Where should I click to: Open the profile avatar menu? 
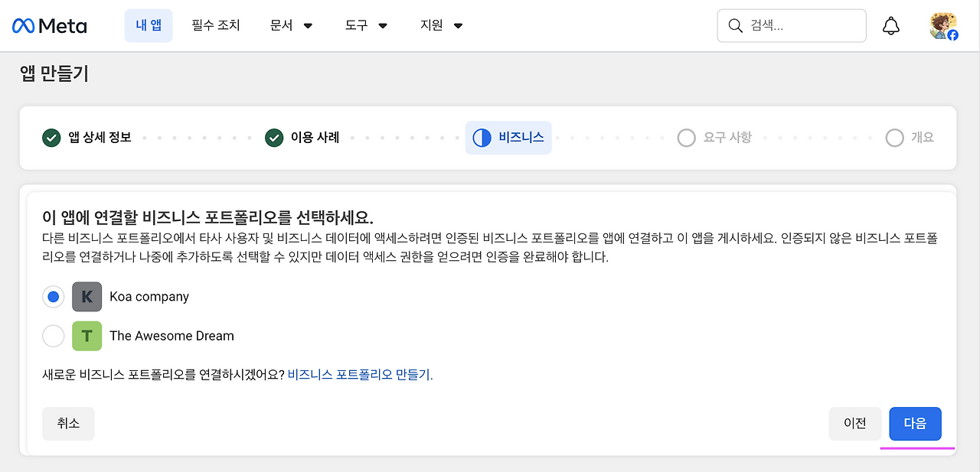click(943, 26)
